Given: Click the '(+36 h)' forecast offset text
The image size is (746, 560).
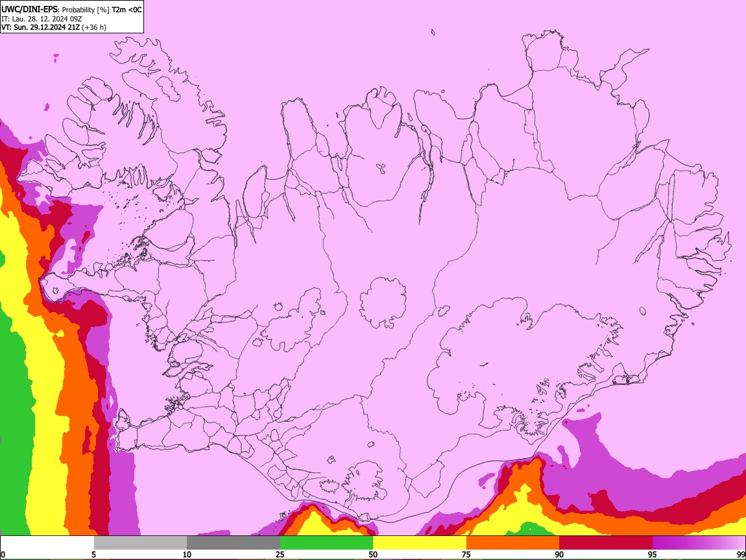Looking at the screenshot, I should 94,28.
